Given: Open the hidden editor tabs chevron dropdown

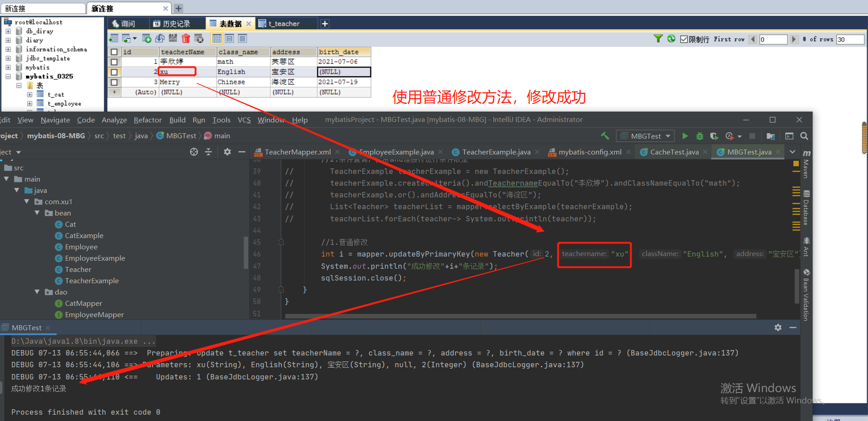Looking at the screenshot, I should click(793, 152).
